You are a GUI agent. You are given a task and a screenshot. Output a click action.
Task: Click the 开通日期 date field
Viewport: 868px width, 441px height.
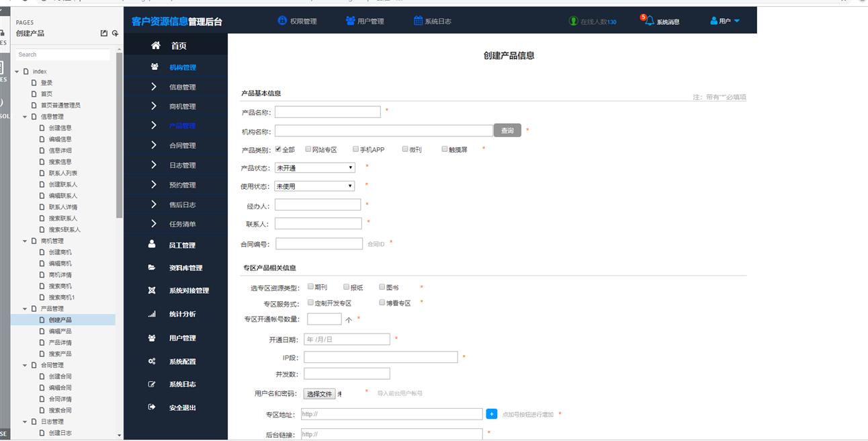[x=347, y=339]
